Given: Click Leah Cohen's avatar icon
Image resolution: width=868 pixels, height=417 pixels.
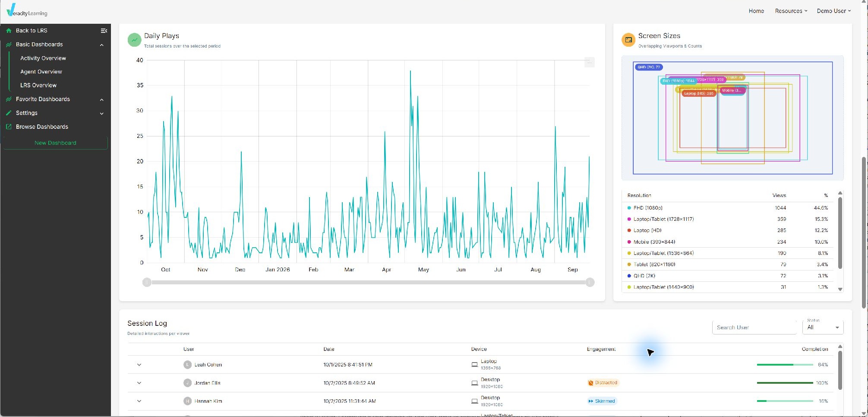Looking at the screenshot, I should tap(187, 365).
